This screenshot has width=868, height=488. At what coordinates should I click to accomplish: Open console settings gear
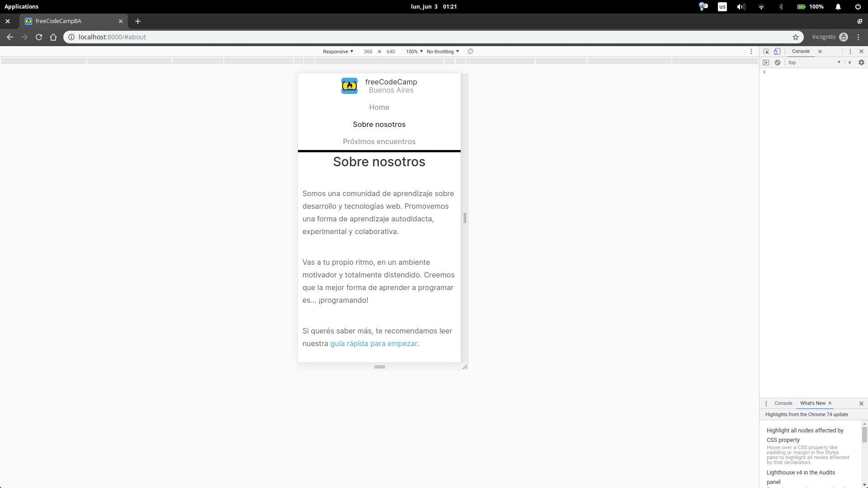(x=861, y=63)
